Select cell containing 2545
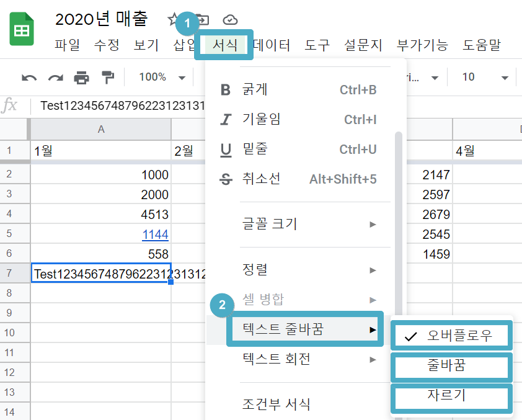522x420 pixels. point(429,234)
